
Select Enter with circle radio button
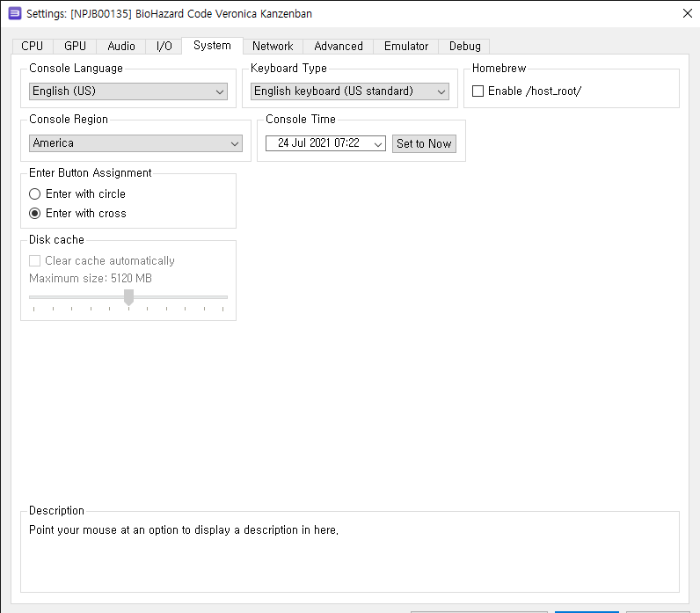34,194
